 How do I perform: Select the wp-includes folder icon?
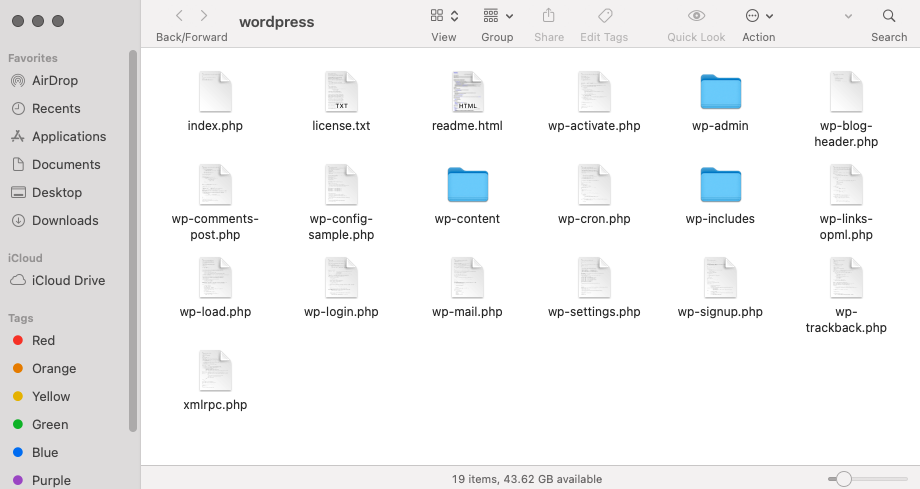[721, 185]
